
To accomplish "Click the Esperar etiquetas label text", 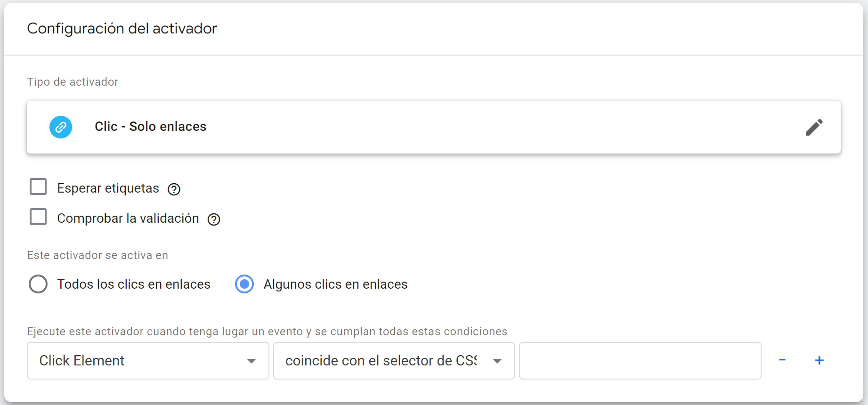I will point(108,188).
